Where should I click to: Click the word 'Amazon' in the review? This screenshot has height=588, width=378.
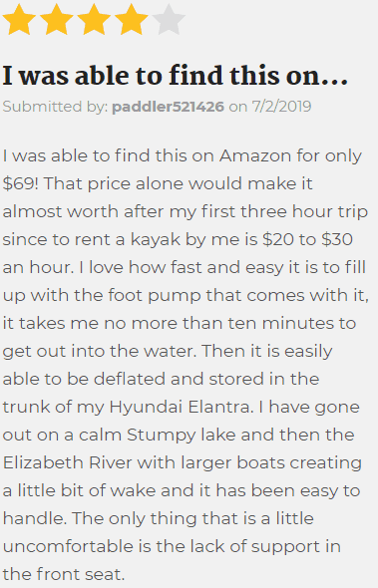(x=255, y=155)
